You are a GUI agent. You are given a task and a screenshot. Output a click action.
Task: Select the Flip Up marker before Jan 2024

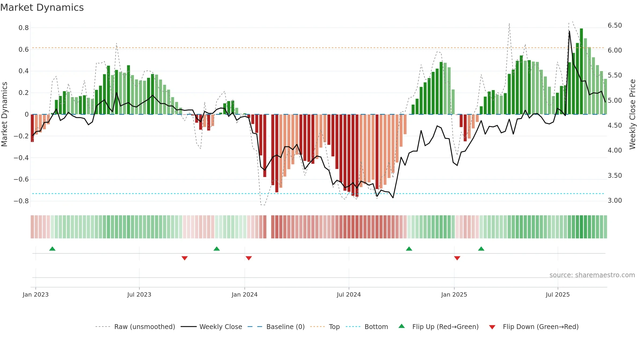click(217, 249)
